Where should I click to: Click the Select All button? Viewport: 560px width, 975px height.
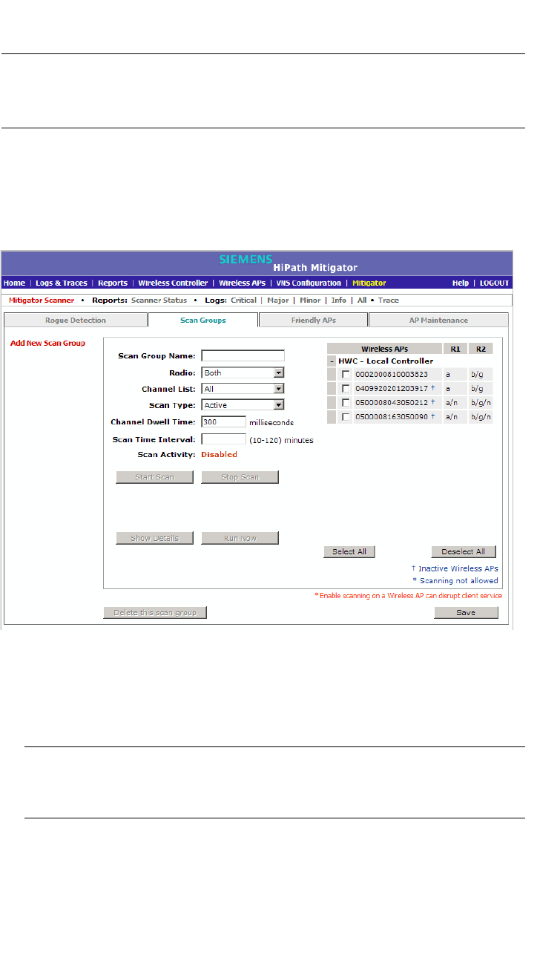tap(349, 551)
